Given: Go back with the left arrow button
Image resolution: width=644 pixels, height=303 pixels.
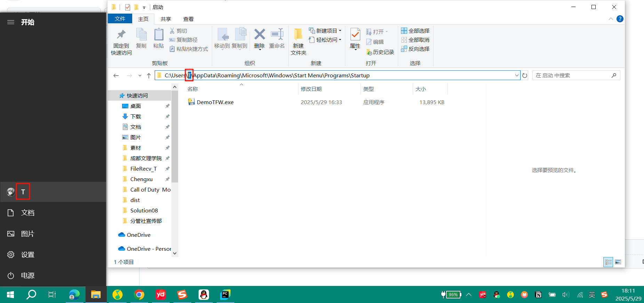Looking at the screenshot, I should pyautogui.click(x=116, y=75).
